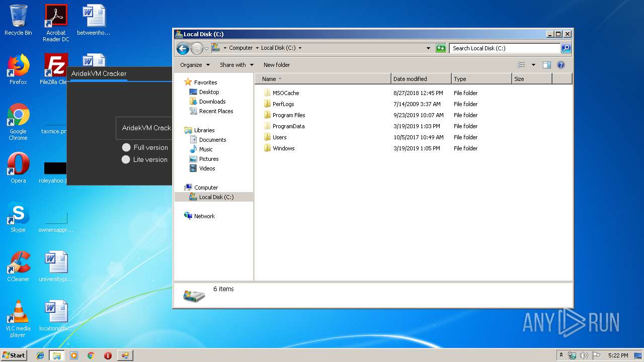
Task: Open the Pictures library
Action: tap(209, 159)
